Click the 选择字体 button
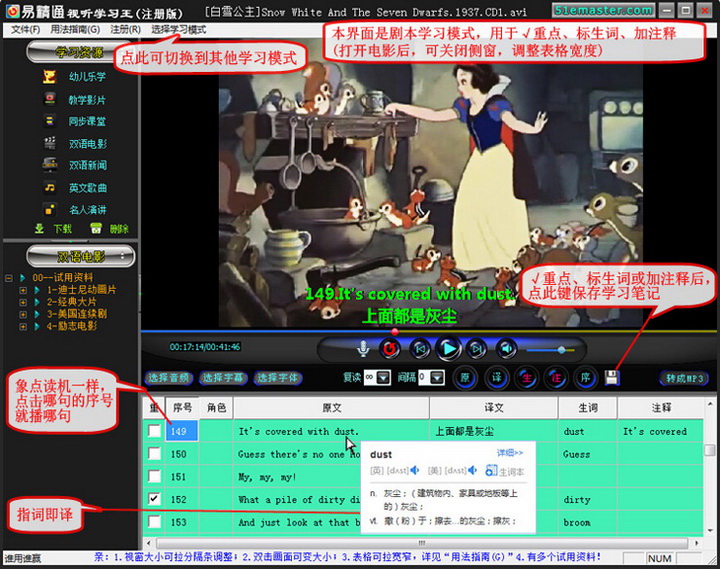This screenshot has height=569, width=720. (x=277, y=378)
